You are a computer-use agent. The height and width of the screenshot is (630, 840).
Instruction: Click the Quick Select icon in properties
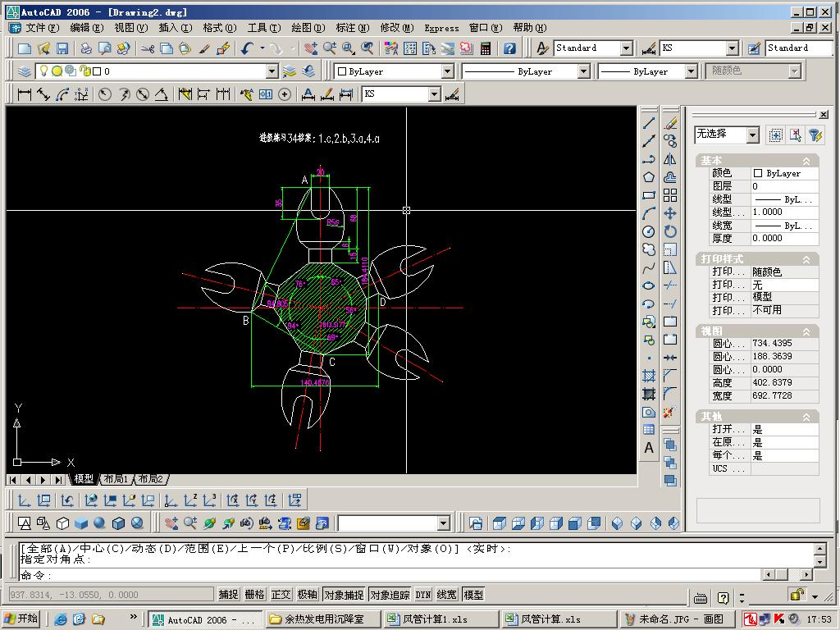click(815, 135)
